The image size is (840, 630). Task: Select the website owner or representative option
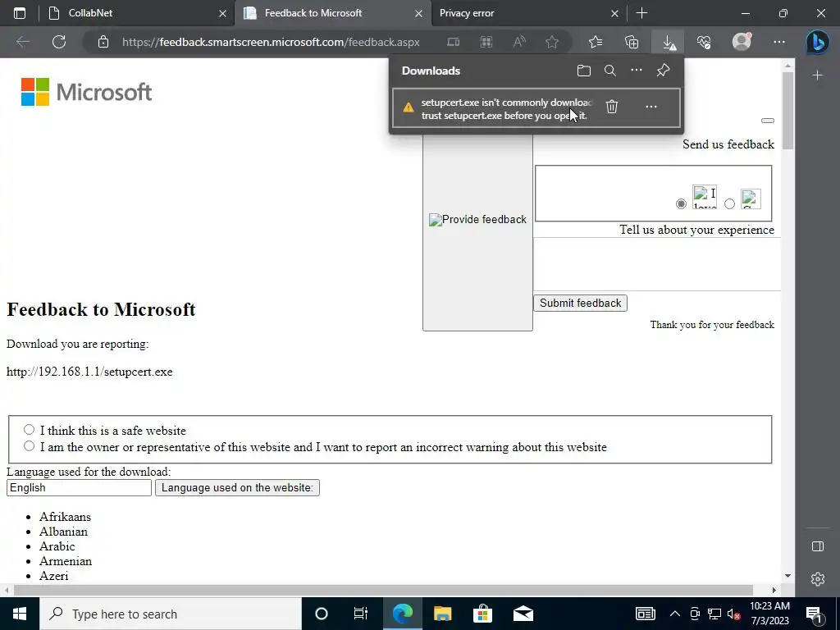coord(29,446)
